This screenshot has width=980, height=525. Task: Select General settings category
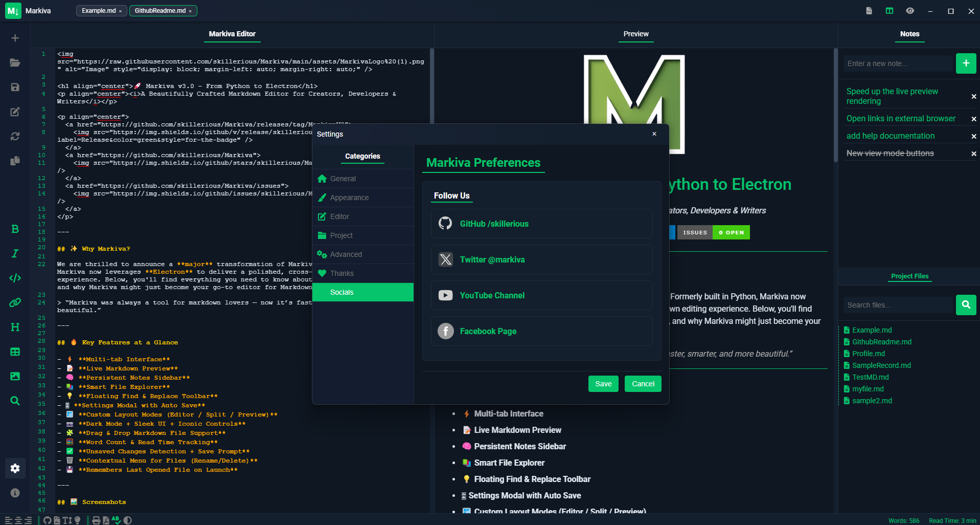363,179
